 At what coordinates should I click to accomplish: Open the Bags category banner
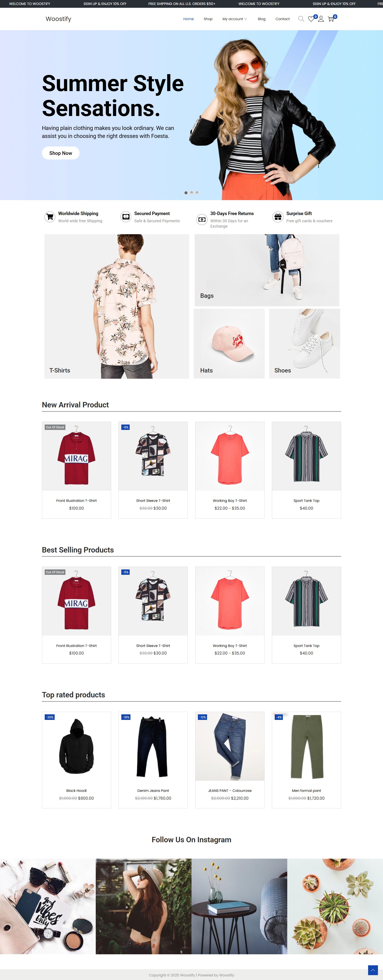coord(267,270)
